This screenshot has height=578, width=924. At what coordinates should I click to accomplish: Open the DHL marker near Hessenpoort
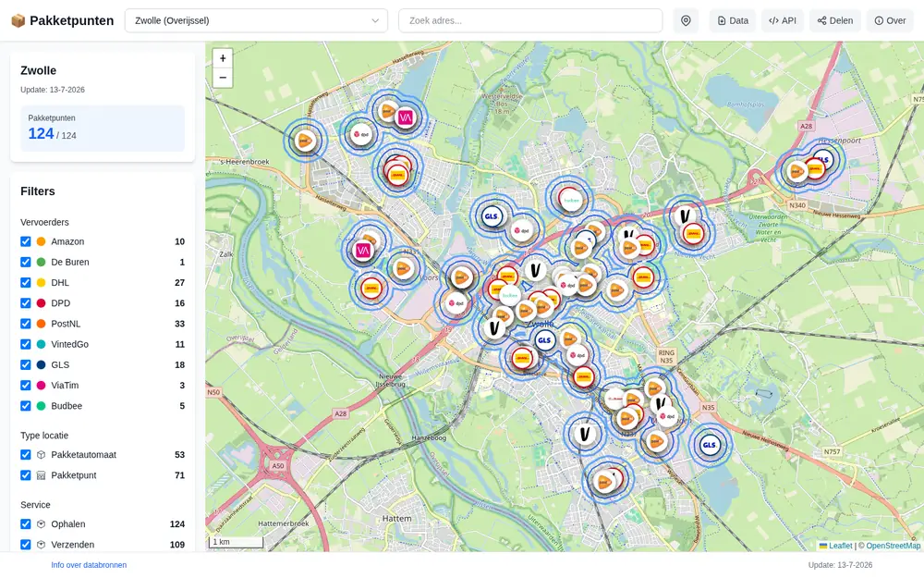[815, 169]
